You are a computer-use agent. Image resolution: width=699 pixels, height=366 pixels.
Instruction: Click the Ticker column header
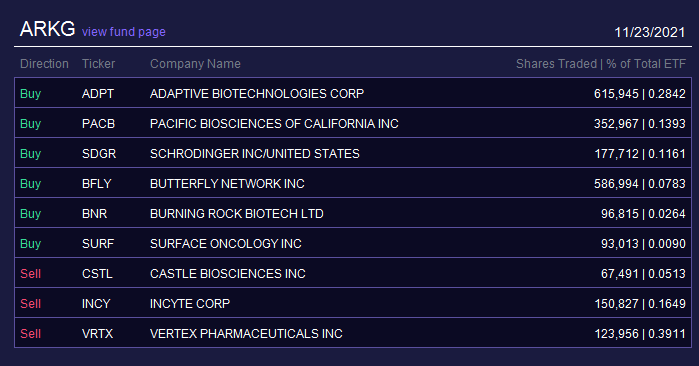pos(99,64)
